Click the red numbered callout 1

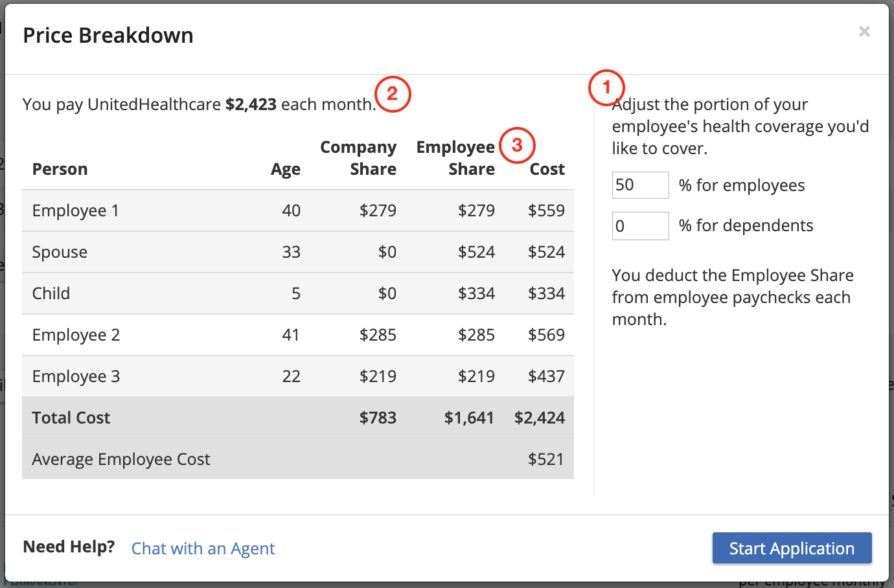tap(606, 88)
